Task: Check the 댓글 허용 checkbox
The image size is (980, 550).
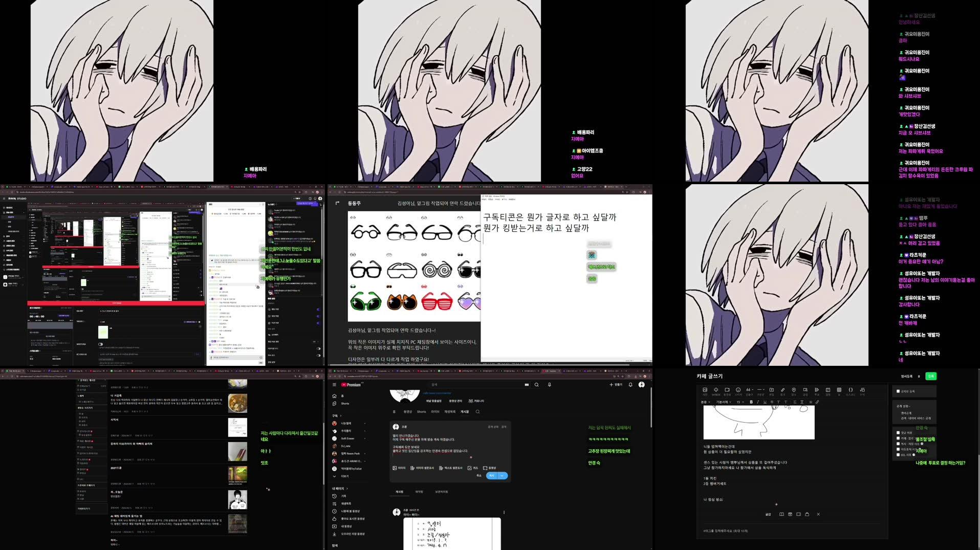Action: tap(898, 432)
